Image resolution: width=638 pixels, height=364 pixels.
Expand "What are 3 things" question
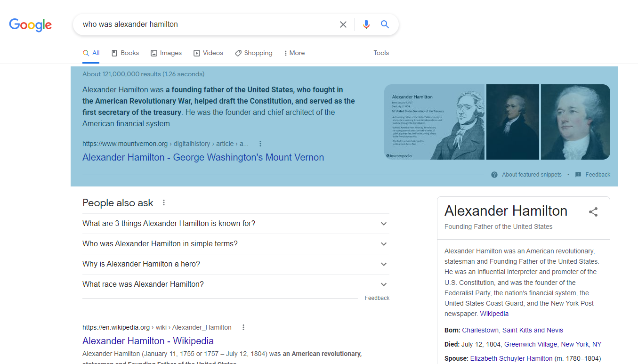click(x=384, y=224)
